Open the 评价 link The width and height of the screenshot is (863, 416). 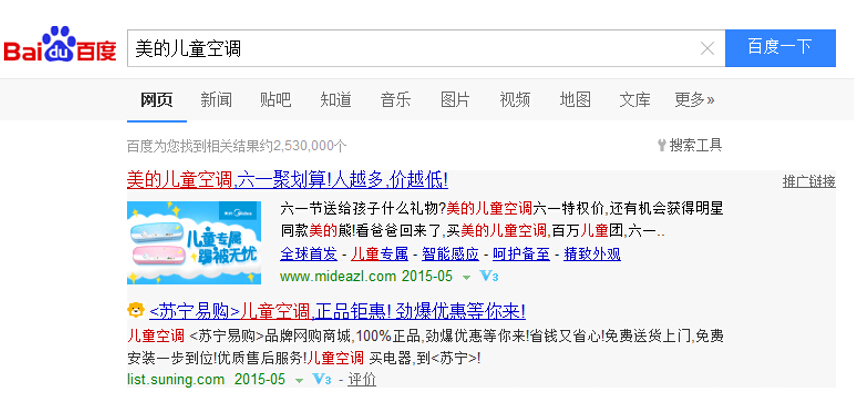point(362,380)
